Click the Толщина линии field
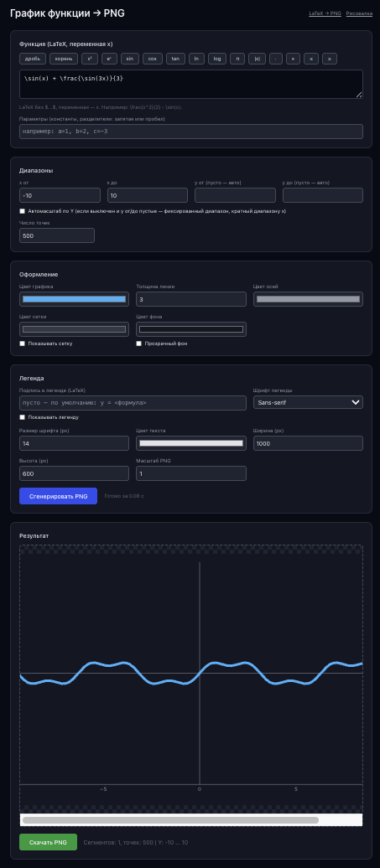The width and height of the screenshot is (380, 868). pos(191,299)
